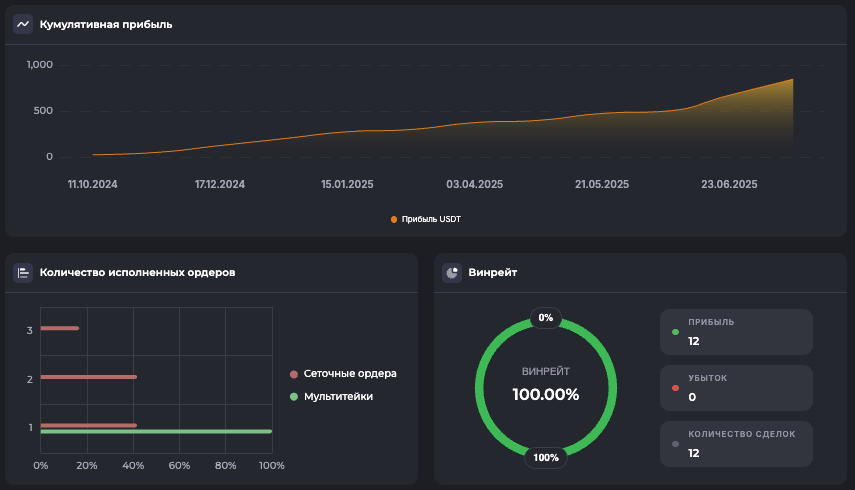Click the red grid-order bar in row 2

pos(88,377)
